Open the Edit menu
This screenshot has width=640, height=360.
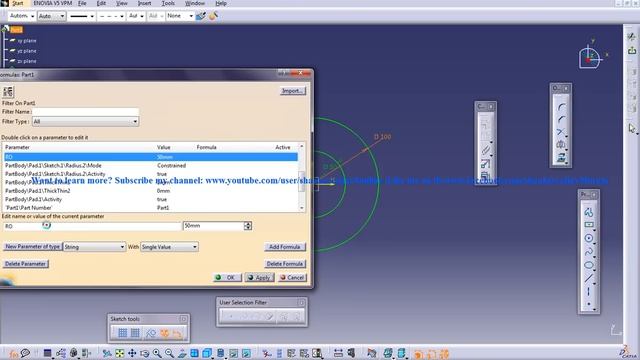[x=101, y=3]
